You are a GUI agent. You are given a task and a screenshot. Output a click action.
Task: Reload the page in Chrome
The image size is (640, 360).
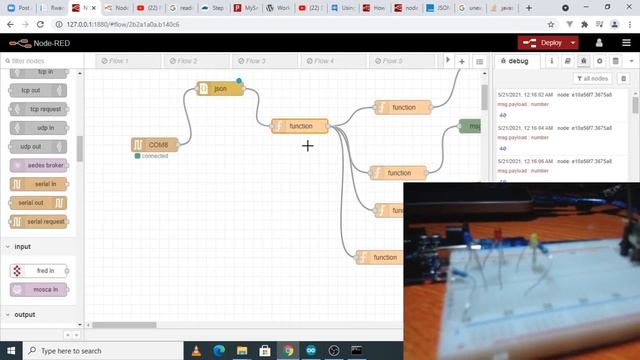coord(40,24)
